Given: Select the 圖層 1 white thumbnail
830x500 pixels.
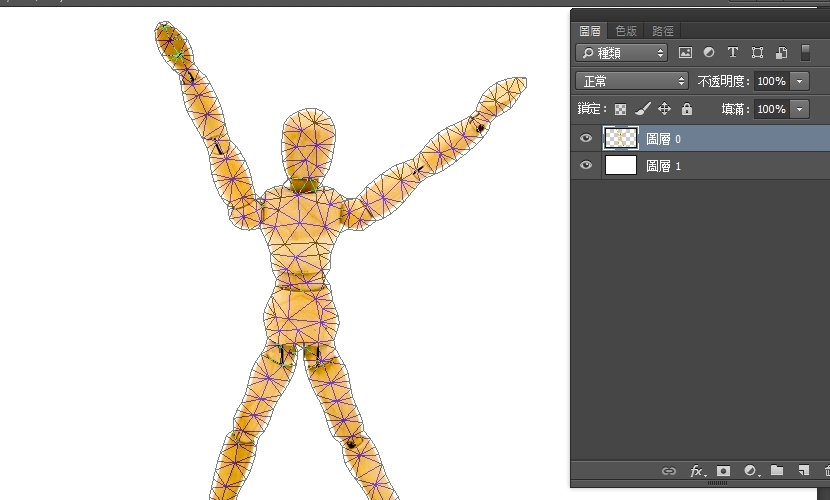Looking at the screenshot, I should point(621,166).
